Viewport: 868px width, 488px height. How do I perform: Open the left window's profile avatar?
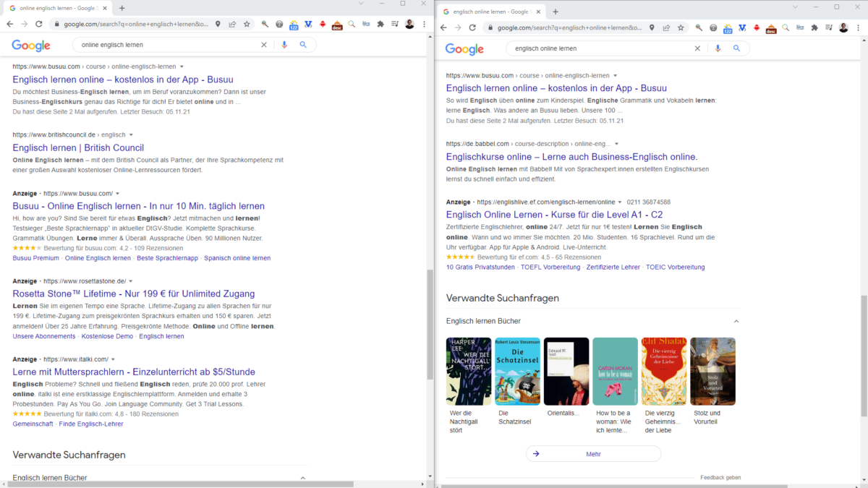click(x=409, y=24)
